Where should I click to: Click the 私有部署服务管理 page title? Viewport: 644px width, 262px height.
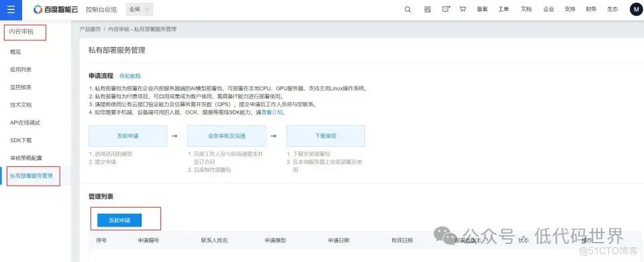117,50
